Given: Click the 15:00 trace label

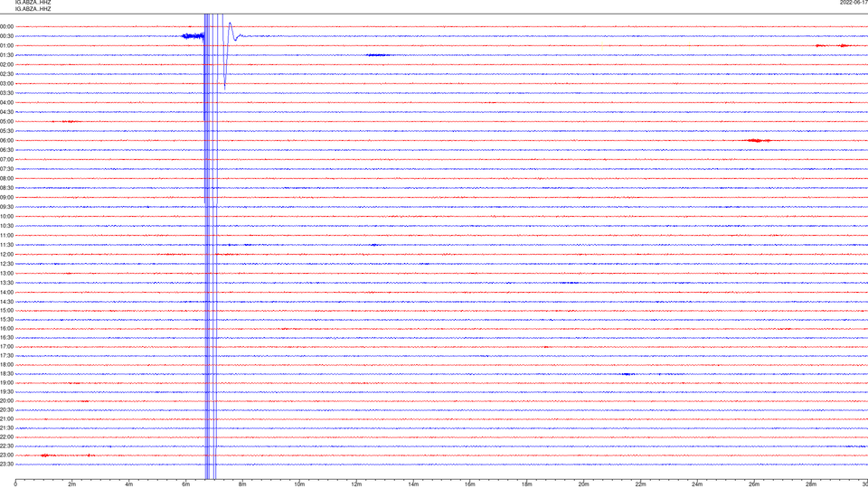Looking at the screenshot, I should (x=6, y=310).
